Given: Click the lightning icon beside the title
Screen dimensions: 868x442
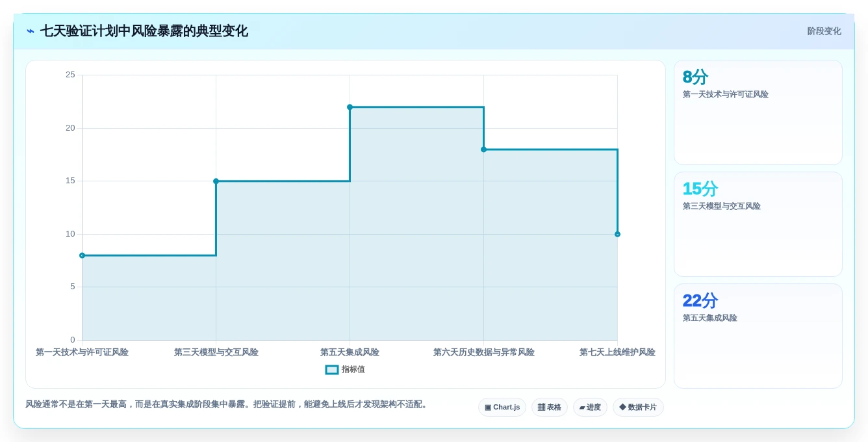Looking at the screenshot, I should (x=31, y=31).
